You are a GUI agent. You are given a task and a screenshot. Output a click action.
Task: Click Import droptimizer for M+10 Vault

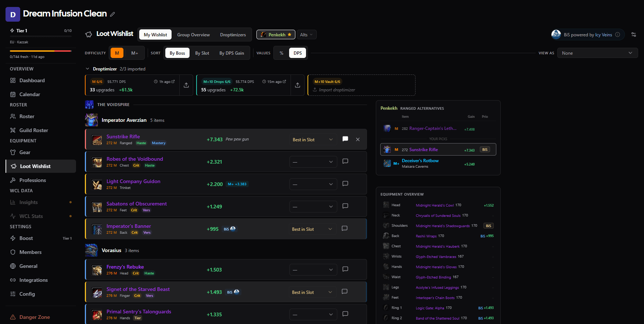pyautogui.click(x=334, y=90)
